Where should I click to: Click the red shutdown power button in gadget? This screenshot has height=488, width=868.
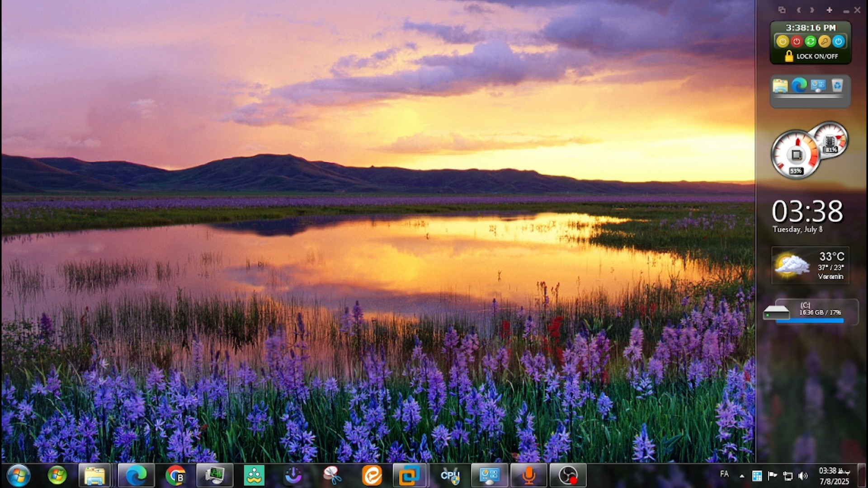click(797, 42)
